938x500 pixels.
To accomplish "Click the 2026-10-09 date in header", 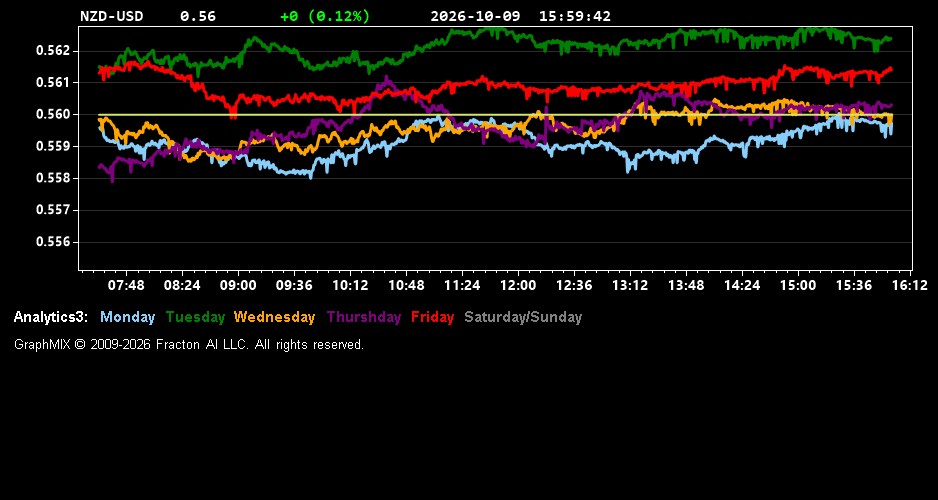I will pyautogui.click(x=476, y=17).
